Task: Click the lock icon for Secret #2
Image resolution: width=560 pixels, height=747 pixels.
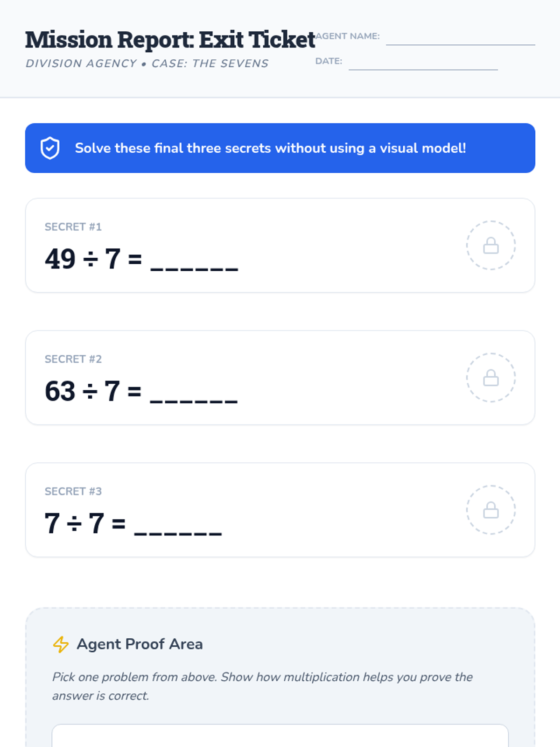Action: (x=491, y=377)
